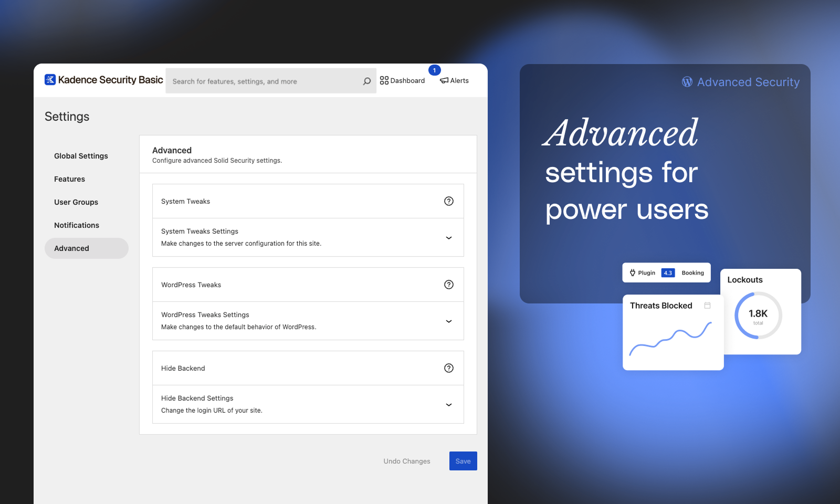The height and width of the screenshot is (504, 840).
Task: Switch to User Groups tab
Action: click(x=76, y=202)
